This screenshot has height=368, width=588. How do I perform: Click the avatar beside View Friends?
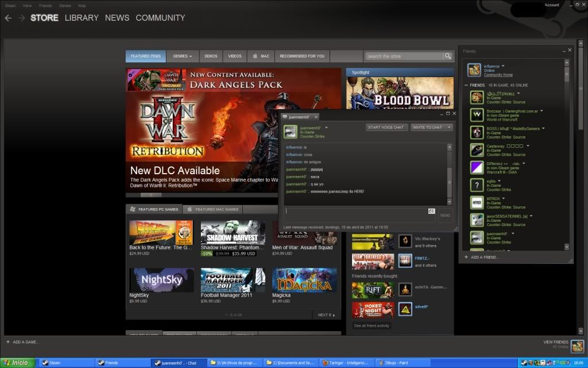click(x=578, y=346)
